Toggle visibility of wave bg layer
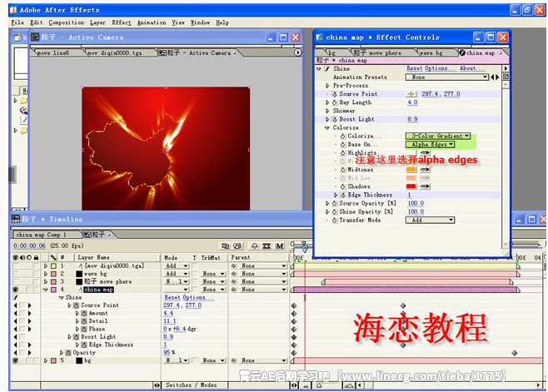The width and height of the screenshot is (548, 392). pos(15,274)
